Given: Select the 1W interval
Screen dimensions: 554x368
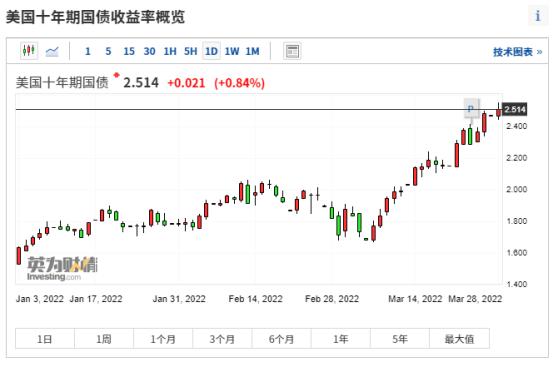Looking at the screenshot, I should 232,52.
